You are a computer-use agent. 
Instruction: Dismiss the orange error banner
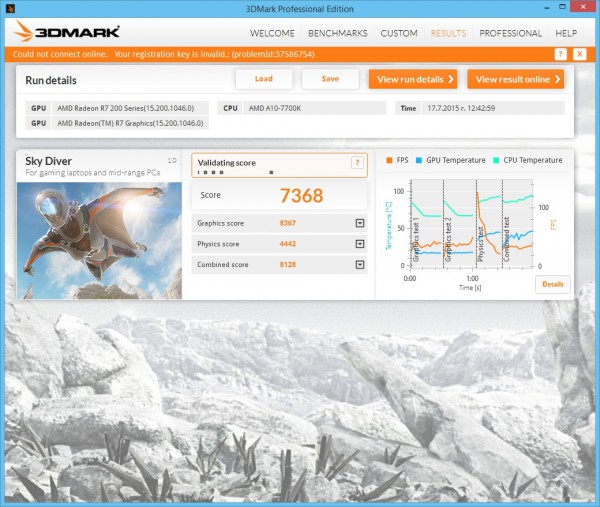tap(579, 54)
